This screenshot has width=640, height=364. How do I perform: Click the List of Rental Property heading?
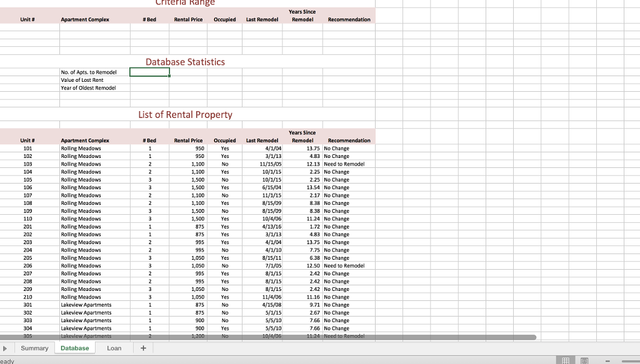184,115
